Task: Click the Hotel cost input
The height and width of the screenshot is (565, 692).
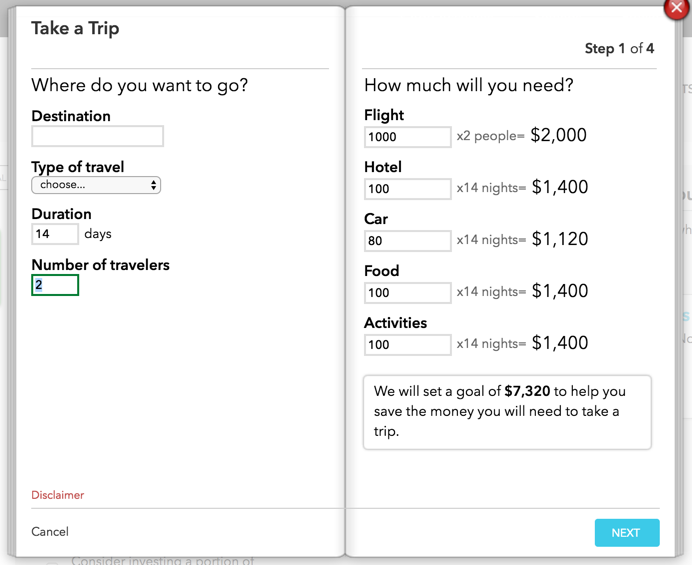Action: point(407,189)
